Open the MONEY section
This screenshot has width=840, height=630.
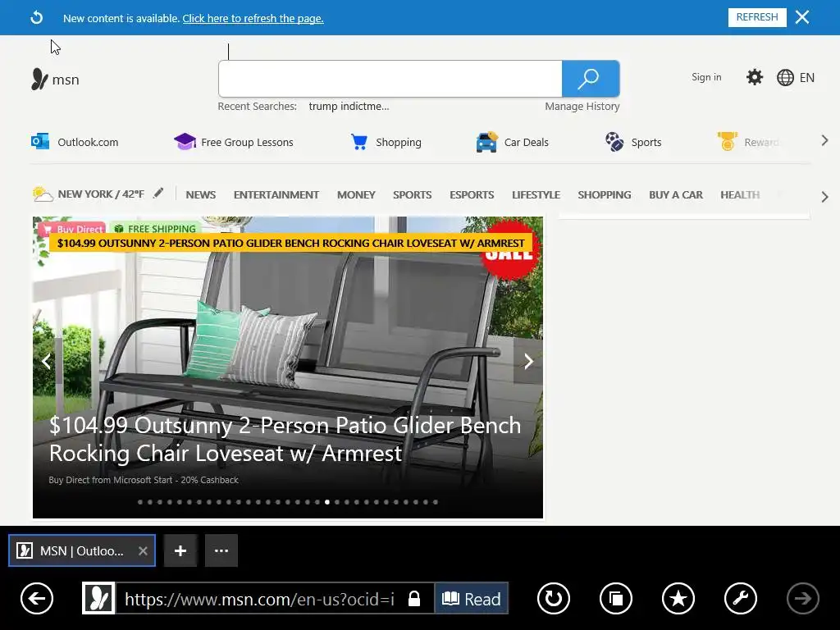(x=356, y=195)
